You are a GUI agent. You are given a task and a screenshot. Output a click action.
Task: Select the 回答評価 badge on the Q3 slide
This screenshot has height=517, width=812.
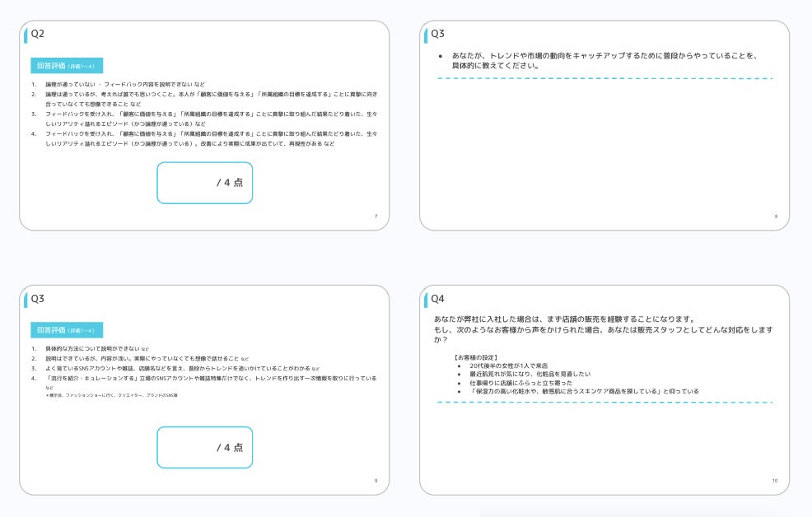(67, 330)
